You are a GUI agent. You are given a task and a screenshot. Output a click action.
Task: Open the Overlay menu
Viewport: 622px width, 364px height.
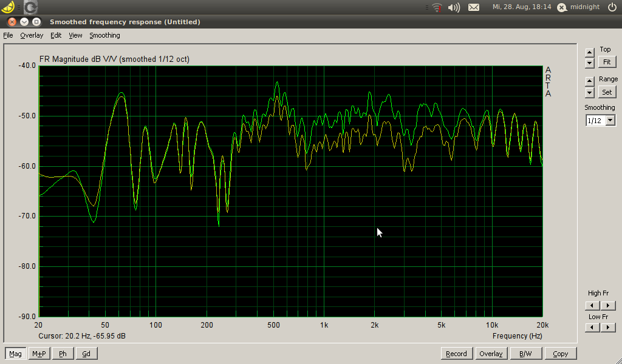click(x=32, y=35)
